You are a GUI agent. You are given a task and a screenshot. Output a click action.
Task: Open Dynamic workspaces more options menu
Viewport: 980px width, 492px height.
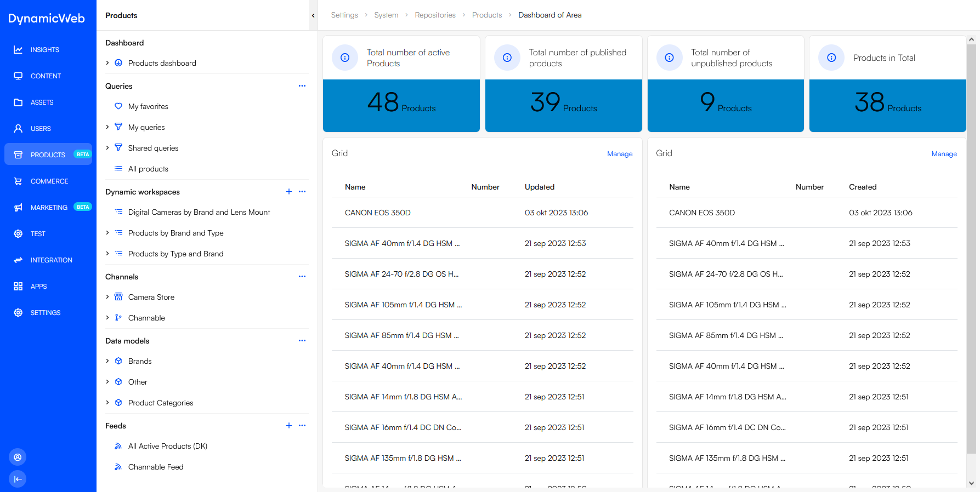[302, 192]
